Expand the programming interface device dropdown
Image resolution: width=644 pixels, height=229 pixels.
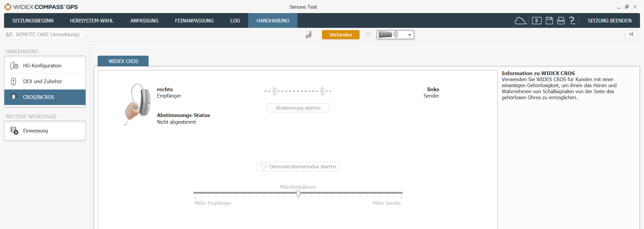click(410, 35)
